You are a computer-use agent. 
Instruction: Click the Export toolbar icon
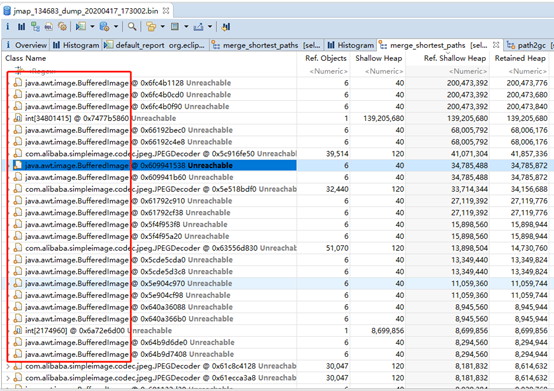(198, 26)
